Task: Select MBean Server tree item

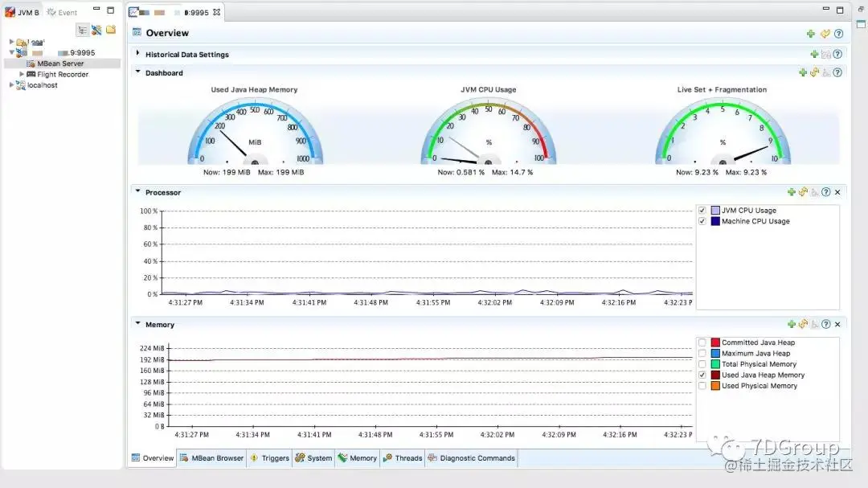Action: click(60, 64)
